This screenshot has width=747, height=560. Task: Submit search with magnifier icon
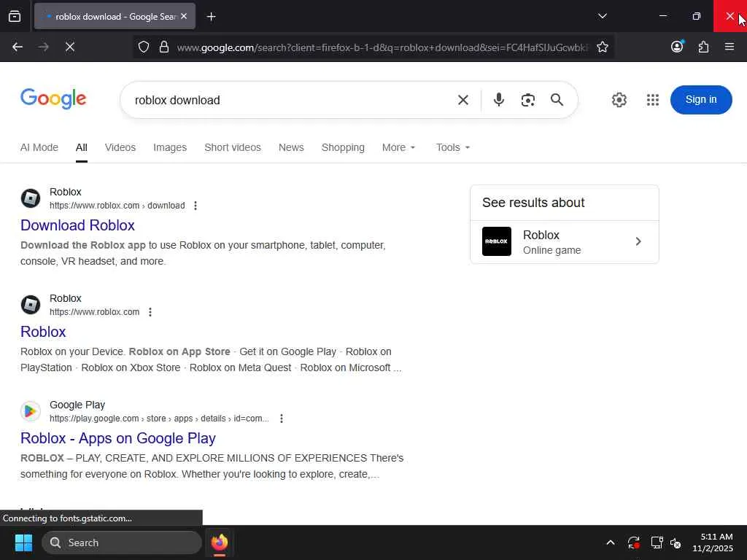[x=557, y=99]
